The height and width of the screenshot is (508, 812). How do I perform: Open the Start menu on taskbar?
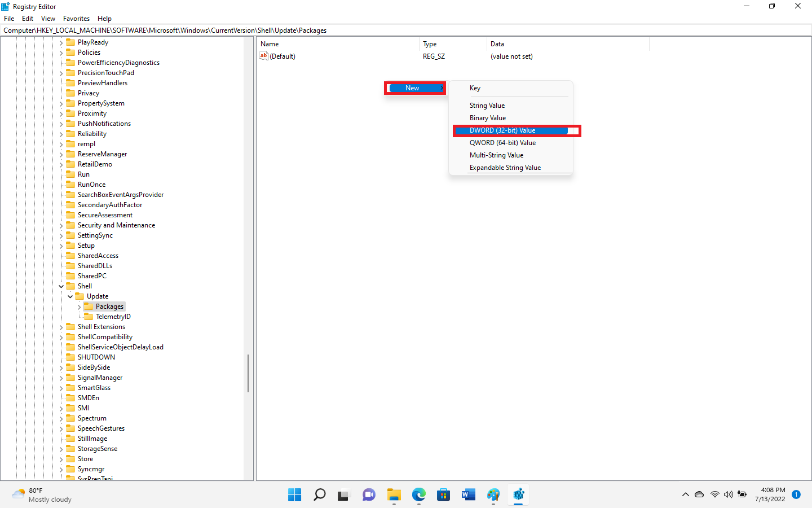click(294, 495)
